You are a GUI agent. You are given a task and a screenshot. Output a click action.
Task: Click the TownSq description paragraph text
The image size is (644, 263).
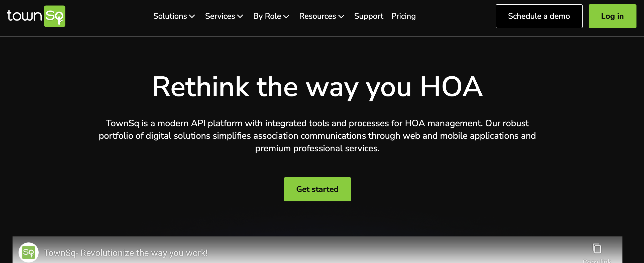317,136
